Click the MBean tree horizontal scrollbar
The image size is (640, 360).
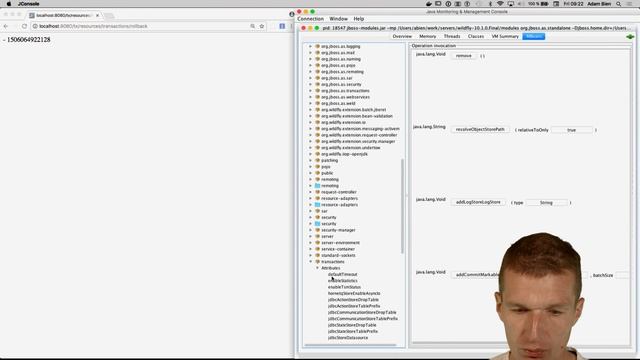(x=350, y=345)
